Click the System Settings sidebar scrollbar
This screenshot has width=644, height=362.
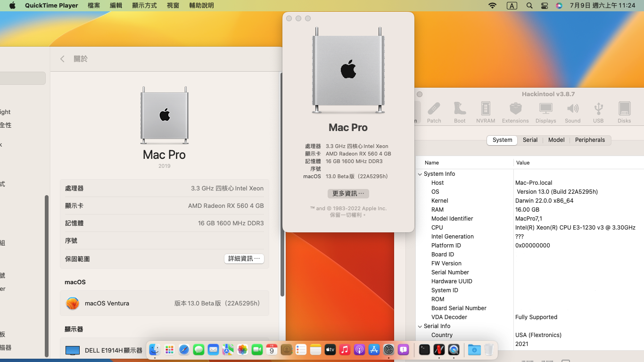[x=46, y=276]
